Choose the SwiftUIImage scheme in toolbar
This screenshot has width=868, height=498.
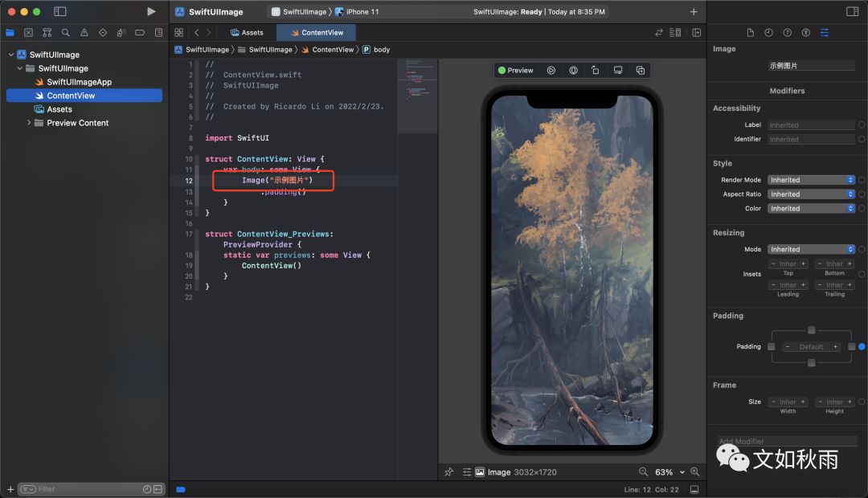point(299,11)
